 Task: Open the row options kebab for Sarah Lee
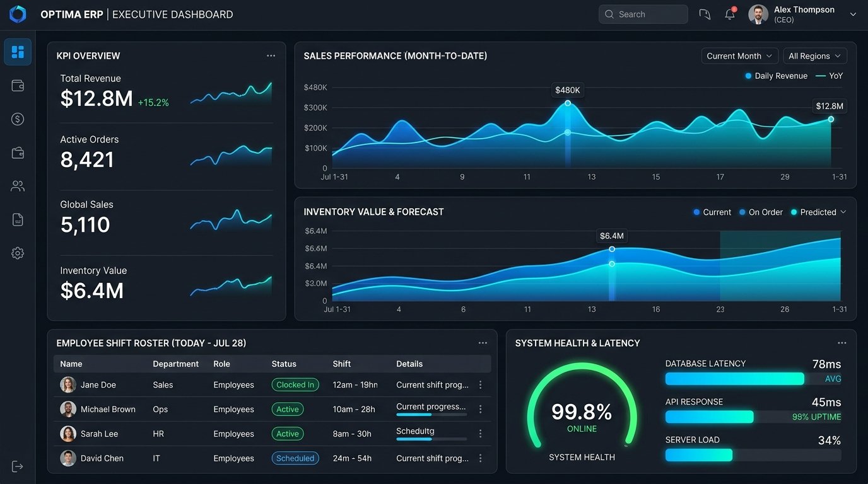pyautogui.click(x=481, y=434)
